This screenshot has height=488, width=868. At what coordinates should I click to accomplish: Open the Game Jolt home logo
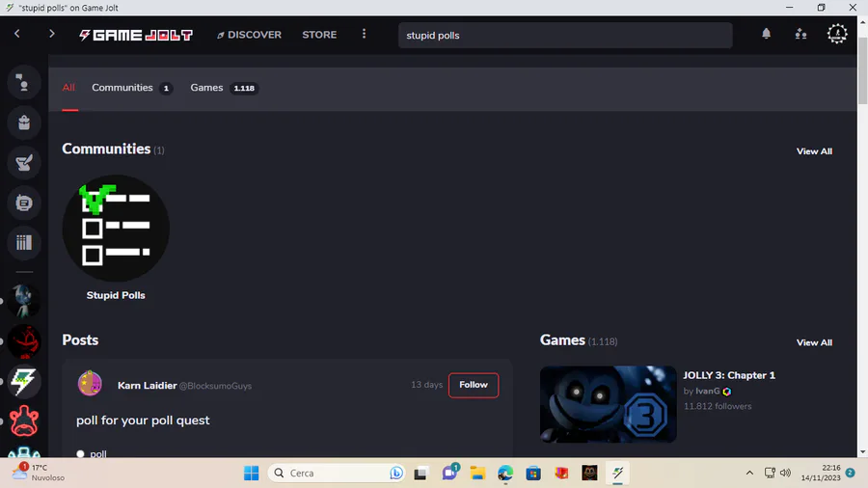pos(136,35)
